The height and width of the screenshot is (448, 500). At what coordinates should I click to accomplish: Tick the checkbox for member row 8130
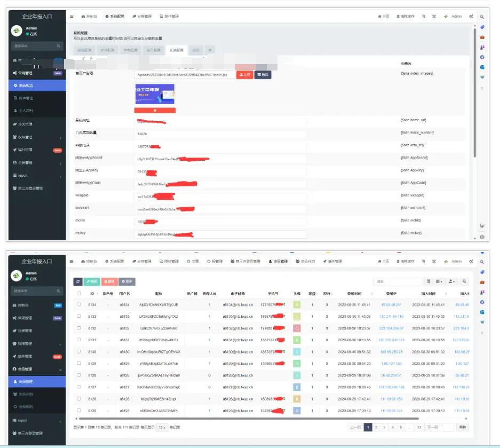[x=79, y=352]
